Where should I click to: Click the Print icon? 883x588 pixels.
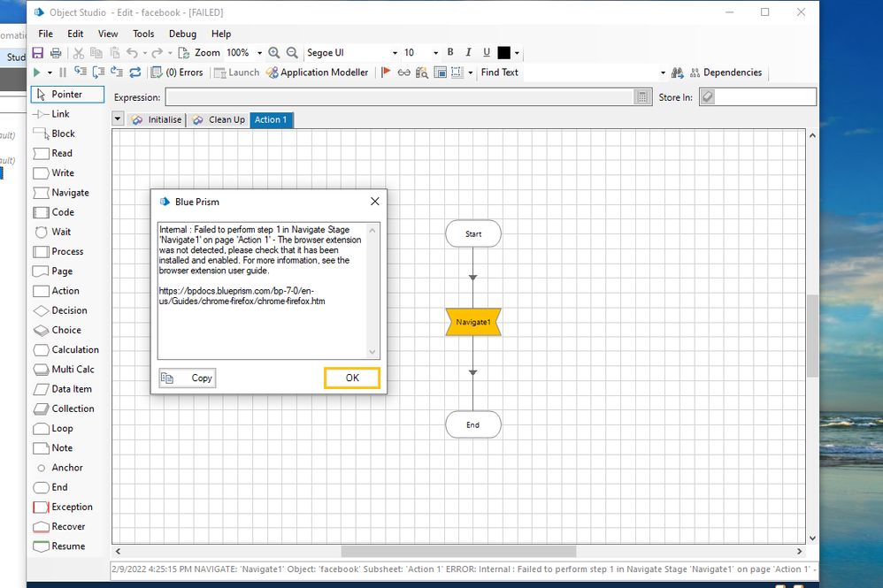(56, 53)
